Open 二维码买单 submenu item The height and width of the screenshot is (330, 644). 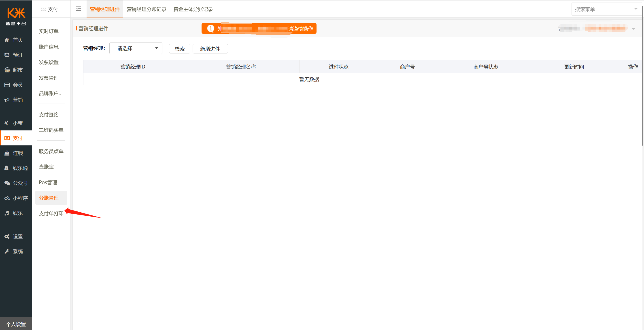(51, 130)
